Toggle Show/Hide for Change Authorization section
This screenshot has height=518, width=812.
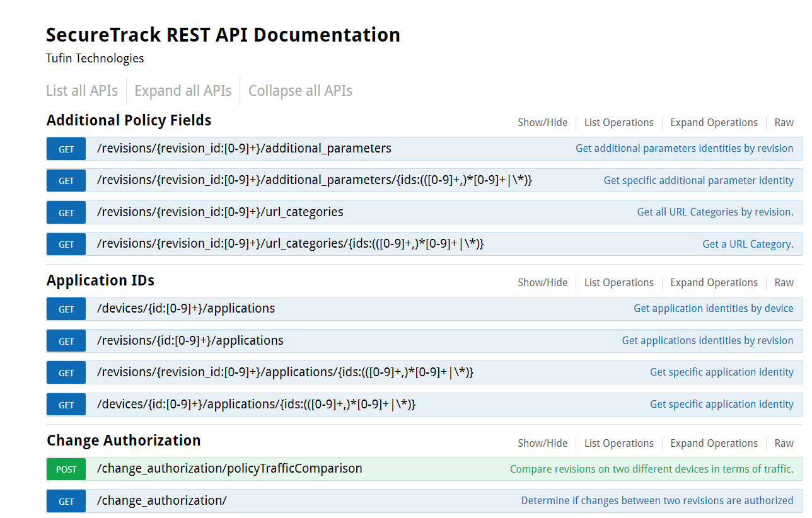(x=542, y=443)
